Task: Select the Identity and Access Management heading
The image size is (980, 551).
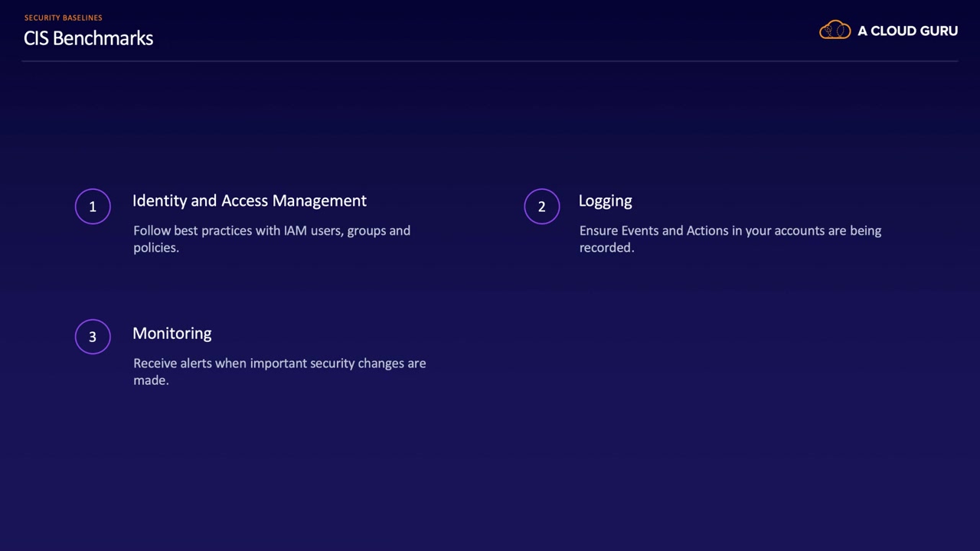Action: tap(249, 201)
